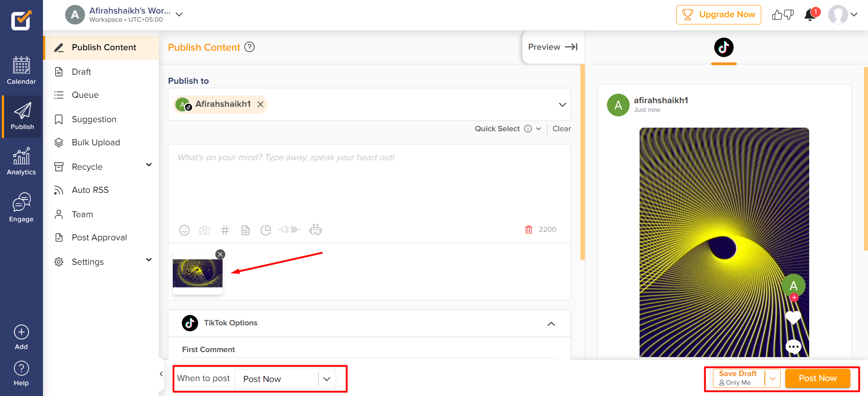
Task: Collapse the TikTok Options section
Action: click(551, 324)
